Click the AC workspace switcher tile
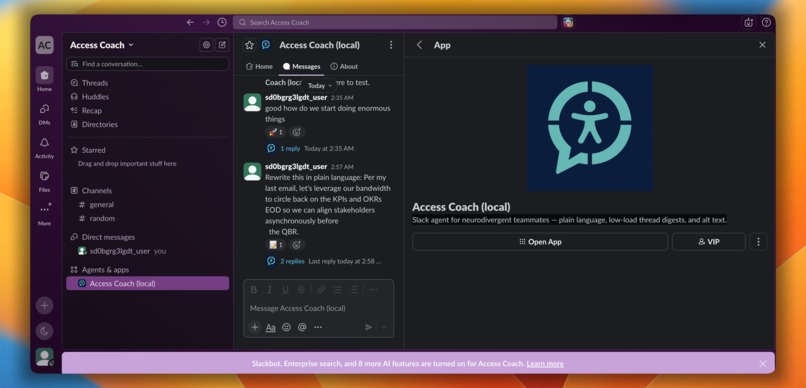 pyautogui.click(x=44, y=45)
